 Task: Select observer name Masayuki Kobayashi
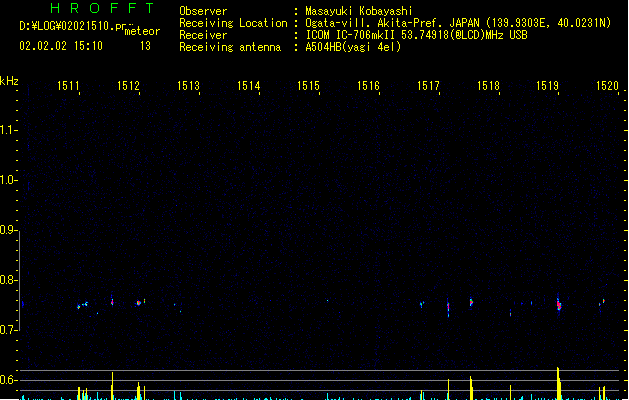point(359,11)
